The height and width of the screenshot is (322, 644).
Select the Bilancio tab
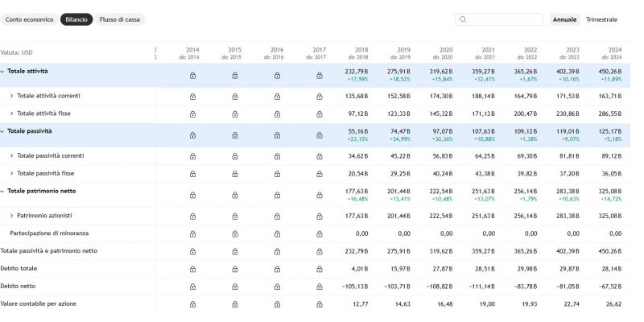tap(76, 19)
